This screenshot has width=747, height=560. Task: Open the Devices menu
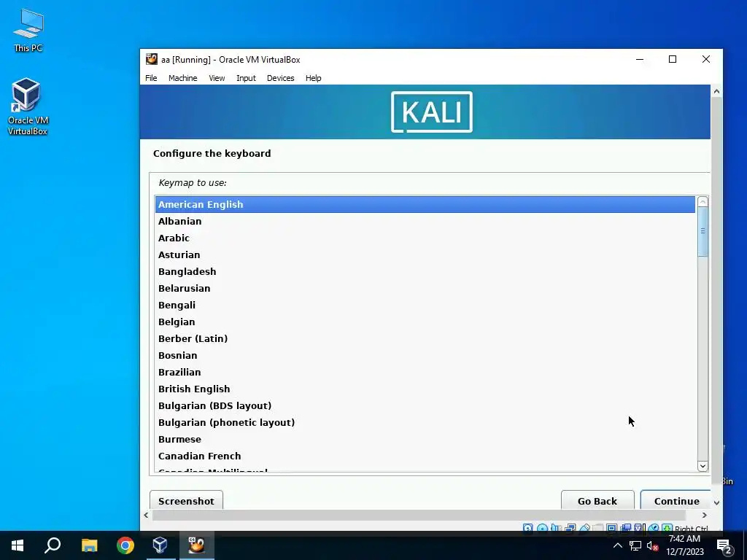(281, 78)
